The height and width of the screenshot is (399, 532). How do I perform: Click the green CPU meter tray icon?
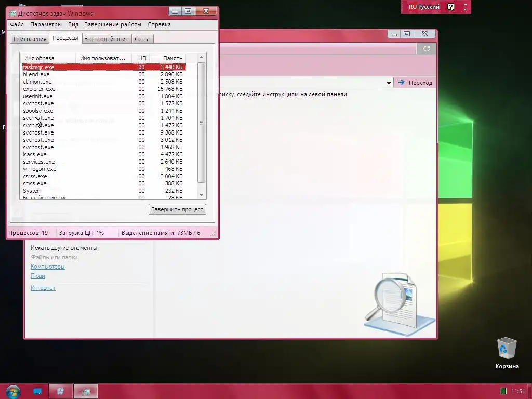(x=503, y=391)
